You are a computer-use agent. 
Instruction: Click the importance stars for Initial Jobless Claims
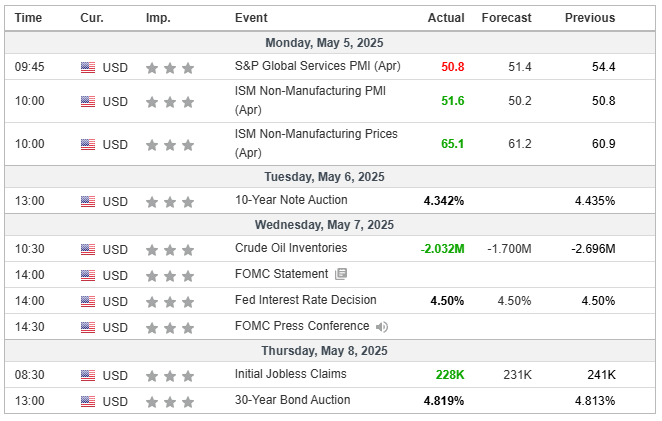170,376
